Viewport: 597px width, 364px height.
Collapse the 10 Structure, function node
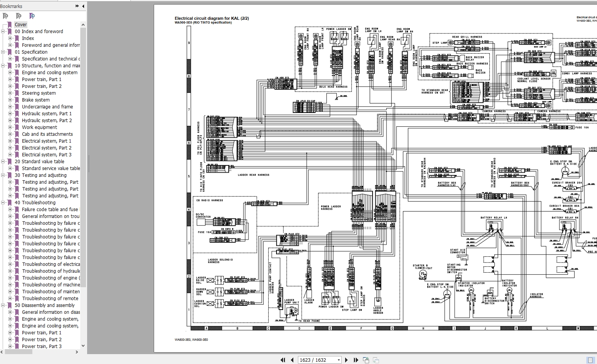click(x=3, y=66)
